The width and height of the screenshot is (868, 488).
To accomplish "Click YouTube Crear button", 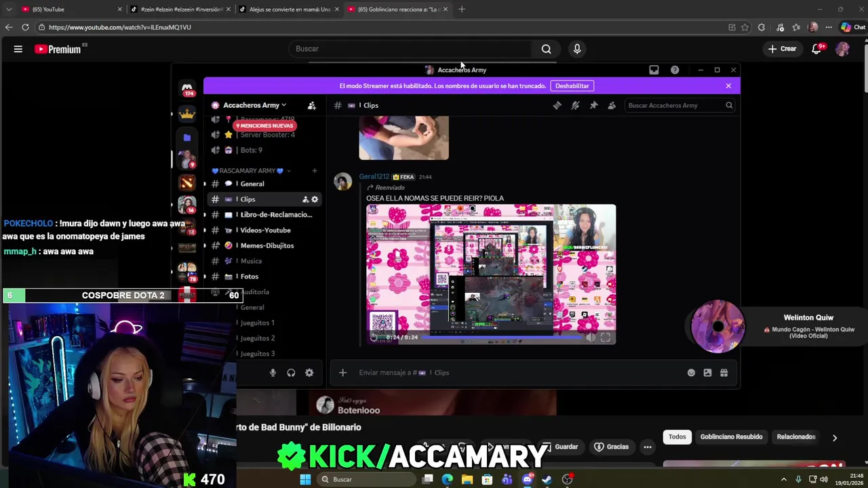I will tap(782, 49).
